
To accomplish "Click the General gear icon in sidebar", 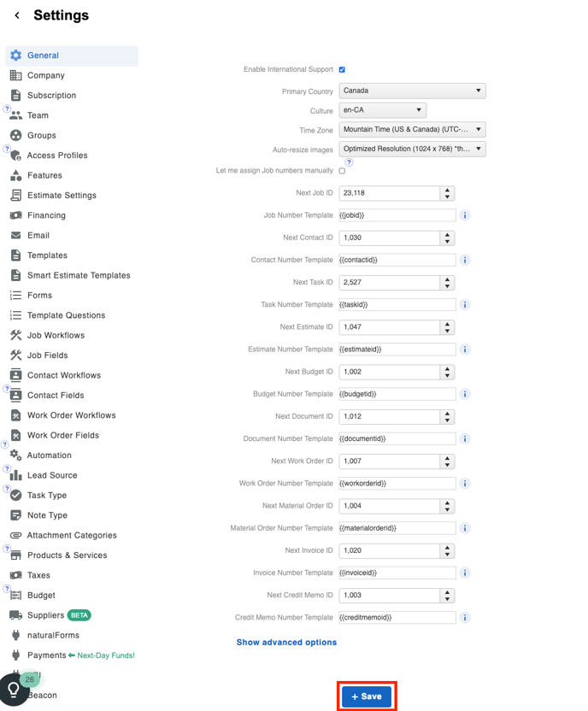I will [x=15, y=56].
